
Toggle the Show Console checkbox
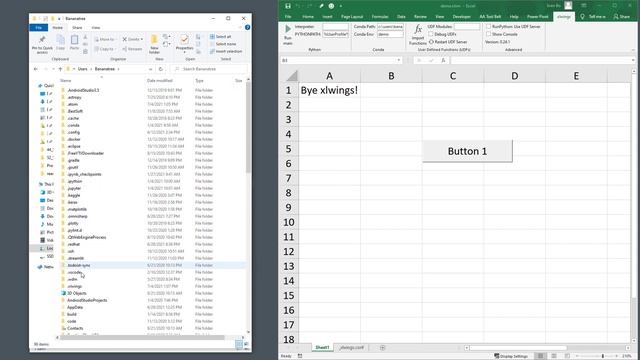point(488,34)
